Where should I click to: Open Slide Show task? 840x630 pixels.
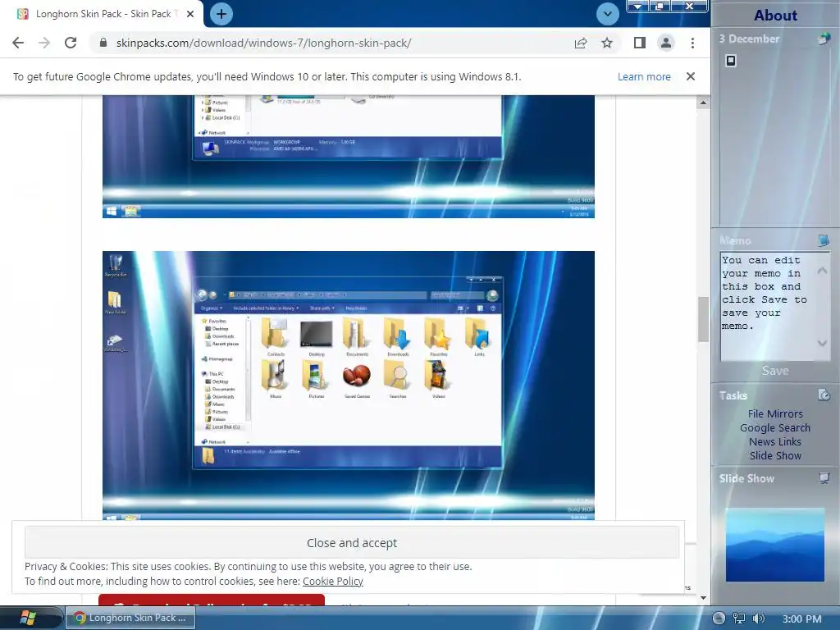pyautogui.click(x=775, y=455)
